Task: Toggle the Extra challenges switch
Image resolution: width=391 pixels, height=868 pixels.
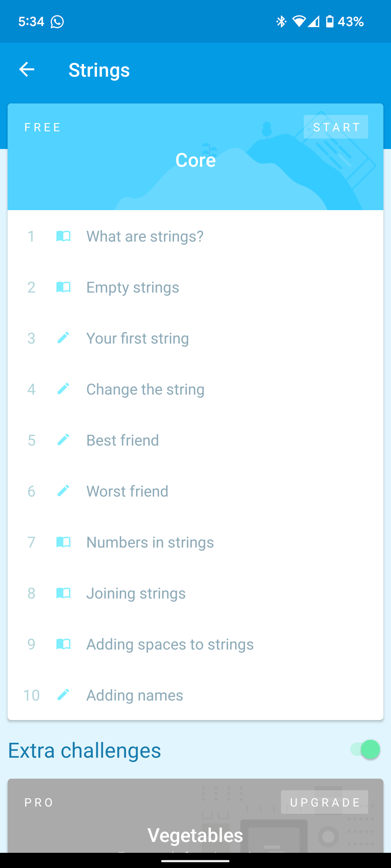Action: [365, 749]
